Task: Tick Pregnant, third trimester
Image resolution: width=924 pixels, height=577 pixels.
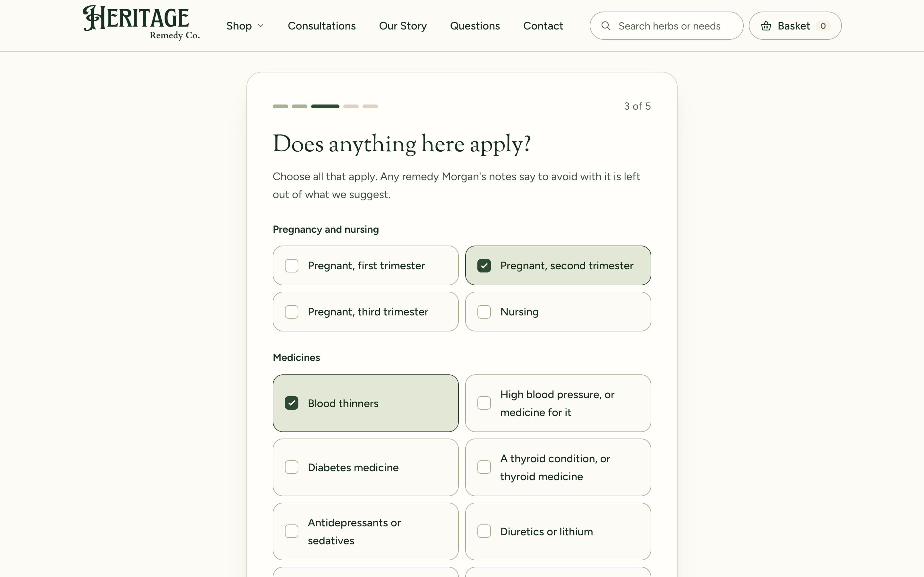Action: [x=365, y=311]
